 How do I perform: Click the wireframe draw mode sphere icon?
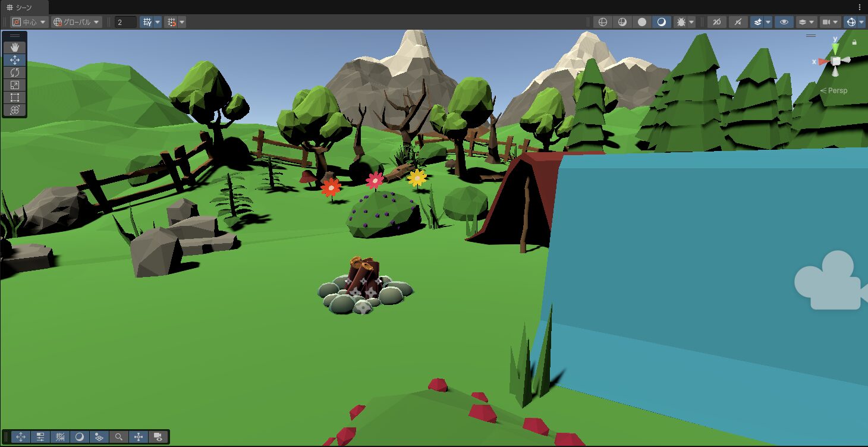(x=603, y=22)
